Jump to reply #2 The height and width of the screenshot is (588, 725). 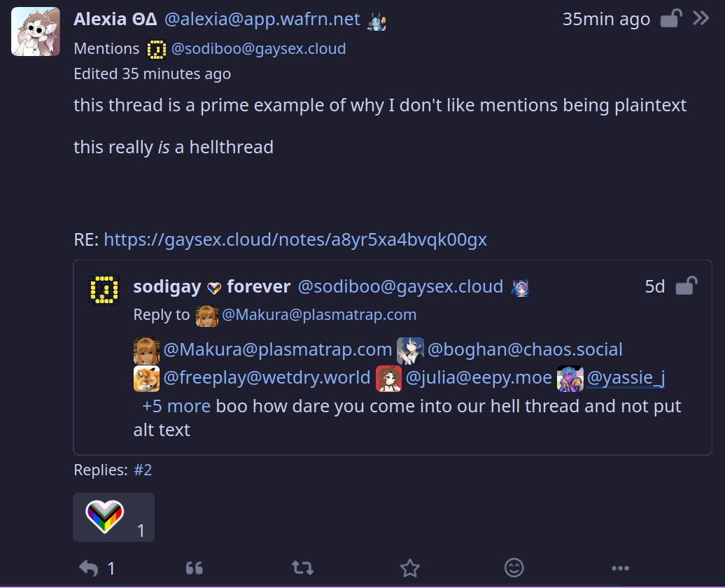coord(143,470)
